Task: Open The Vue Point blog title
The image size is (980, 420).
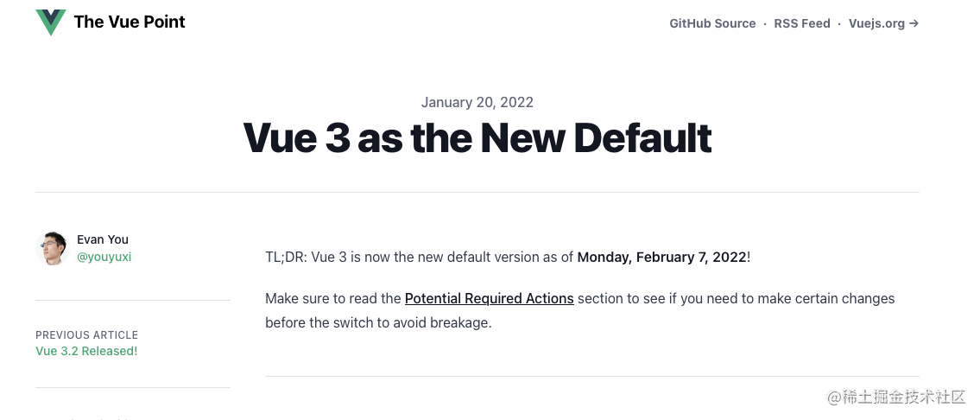Action: (130, 22)
